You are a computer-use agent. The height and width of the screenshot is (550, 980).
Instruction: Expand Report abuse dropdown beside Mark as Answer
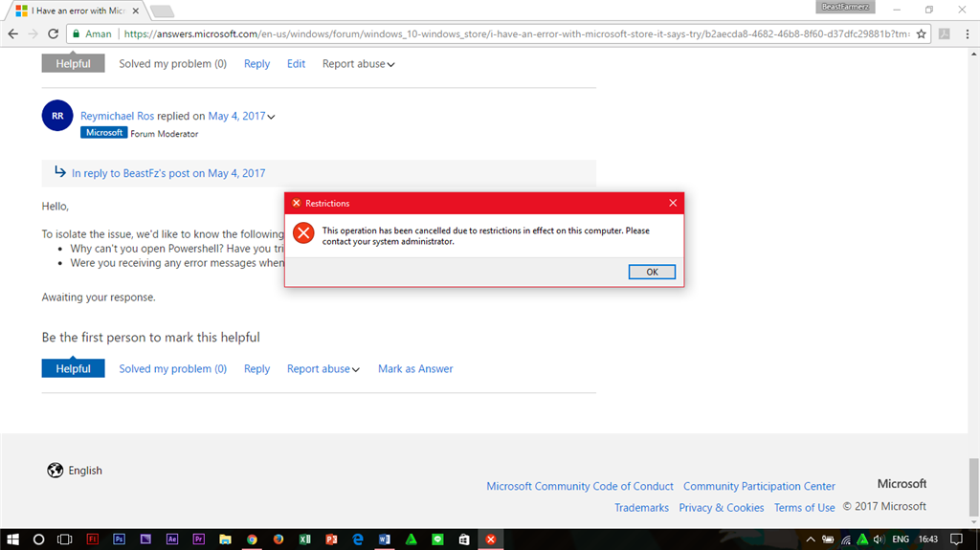pyautogui.click(x=323, y=369)
